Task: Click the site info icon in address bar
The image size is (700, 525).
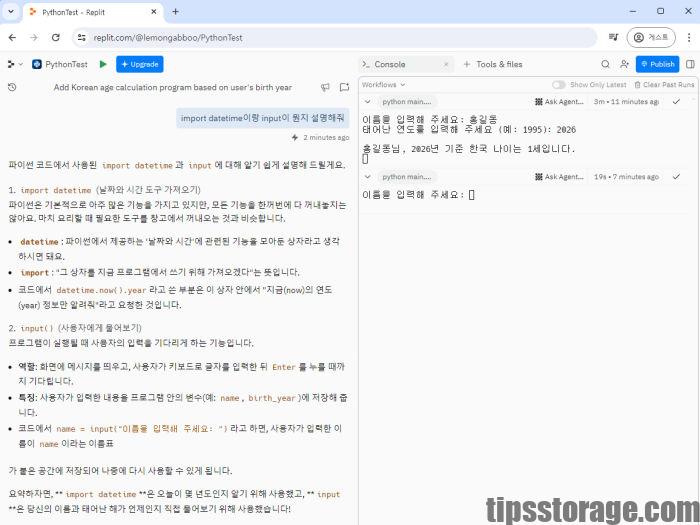Action: pos(82,38)
